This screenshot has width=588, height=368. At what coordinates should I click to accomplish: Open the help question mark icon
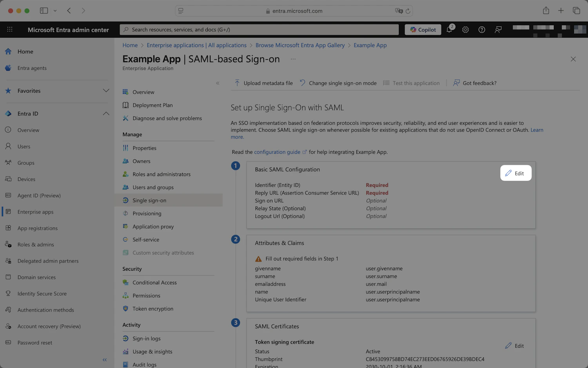click(x=482, y=29)
